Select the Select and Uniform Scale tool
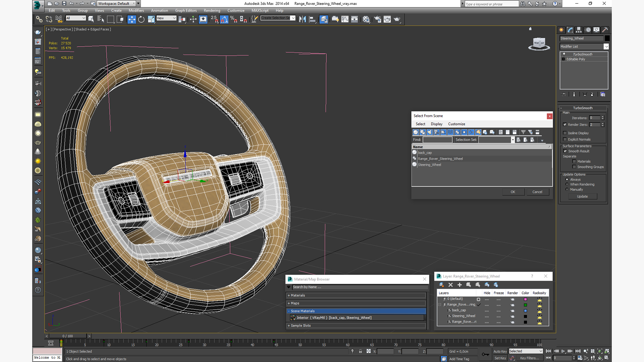 tap(151, 19)
